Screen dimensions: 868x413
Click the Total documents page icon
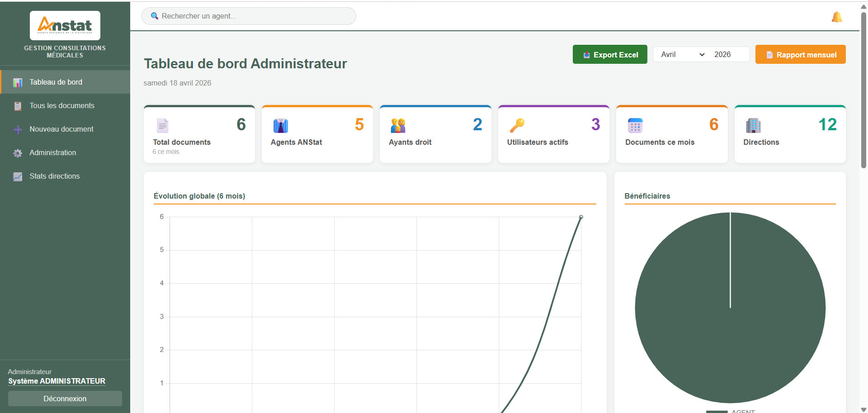pyautogui.click(x=162, y=125)
